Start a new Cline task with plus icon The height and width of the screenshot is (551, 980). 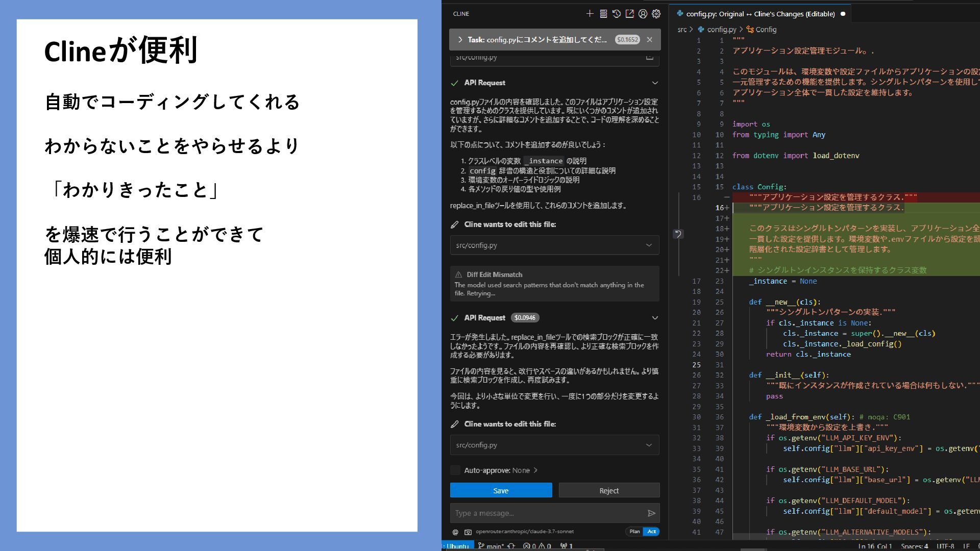pos(590,14)
